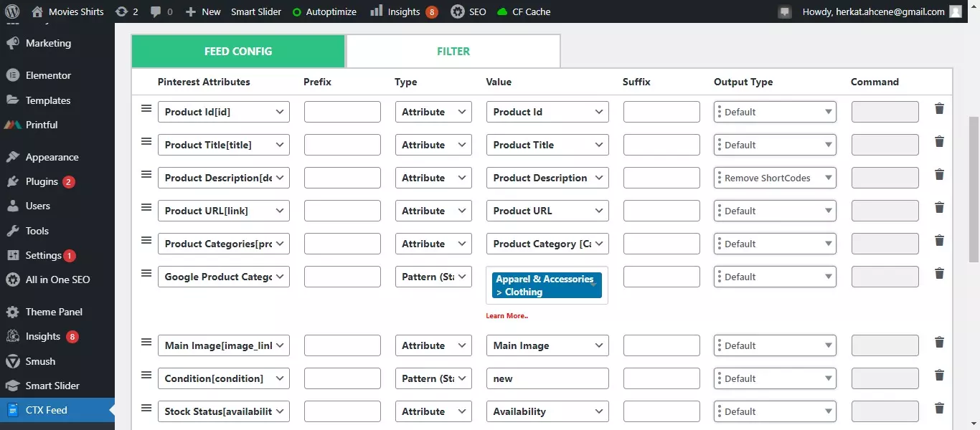Click drag handle of Stock Status row

click(x=146, y=408)
